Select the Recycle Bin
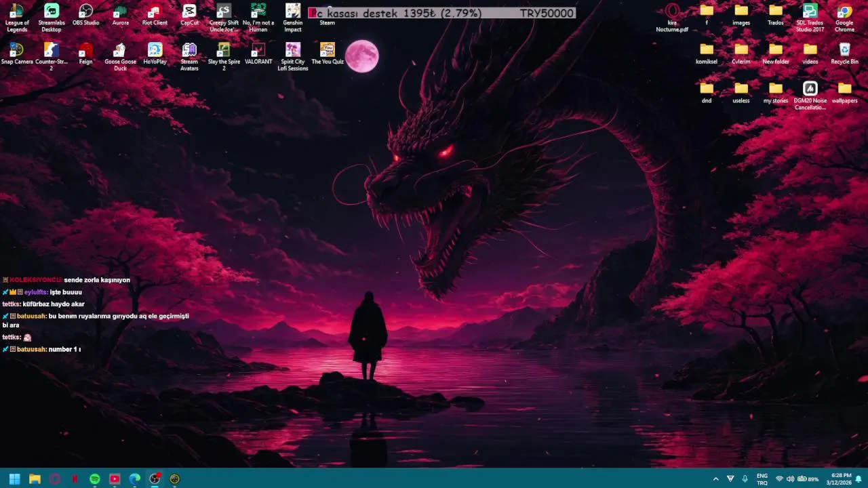 click(x=845, y=54)
